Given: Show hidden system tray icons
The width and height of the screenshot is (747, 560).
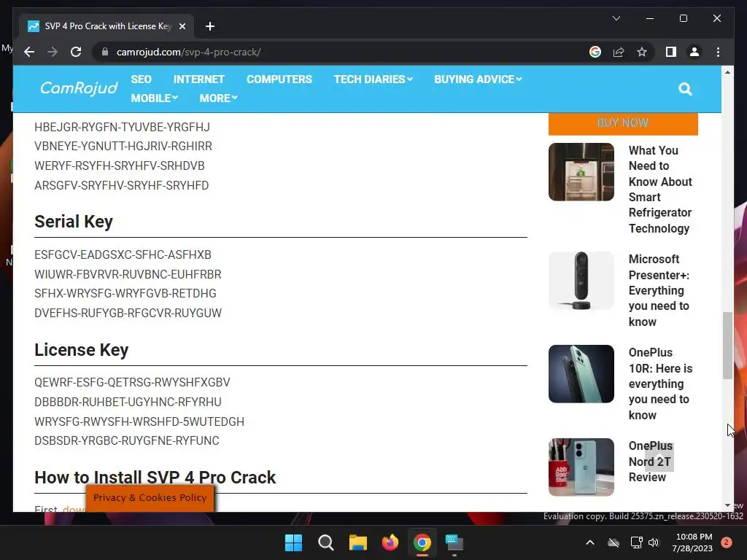Looking at the screenshot, I should (589, 542).
